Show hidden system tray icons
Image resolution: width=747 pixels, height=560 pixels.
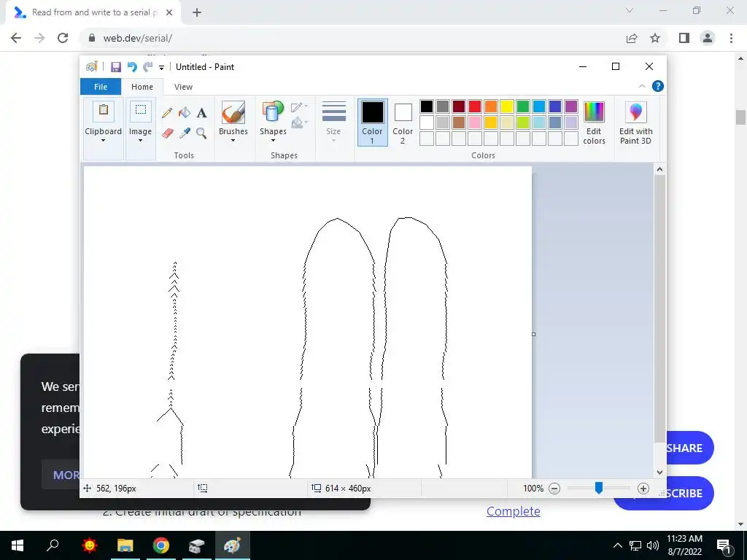617,545
